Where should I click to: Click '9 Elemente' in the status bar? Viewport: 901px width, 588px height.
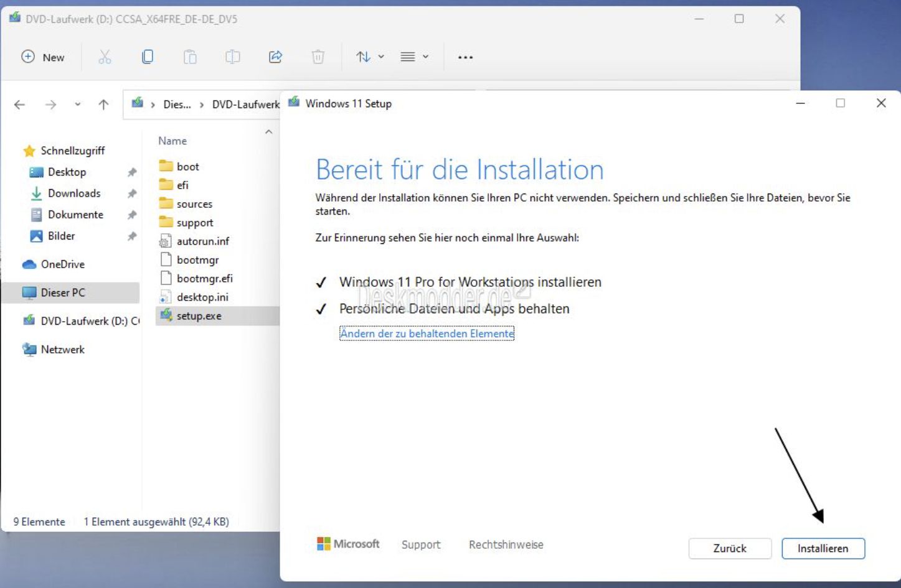39,522
